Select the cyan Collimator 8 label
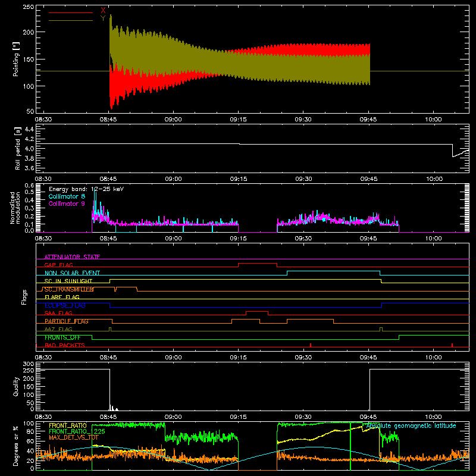The image size is (476, 476). click(x=67, y=196)
